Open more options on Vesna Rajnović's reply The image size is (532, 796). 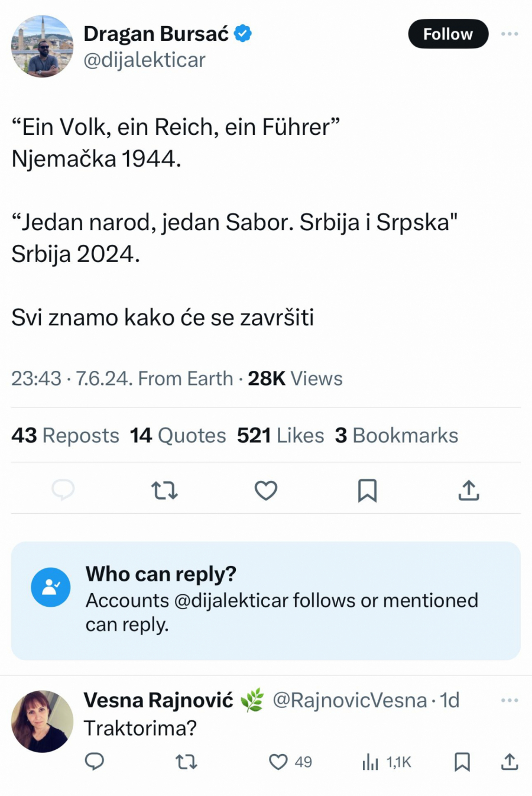[x=510, y=700]
